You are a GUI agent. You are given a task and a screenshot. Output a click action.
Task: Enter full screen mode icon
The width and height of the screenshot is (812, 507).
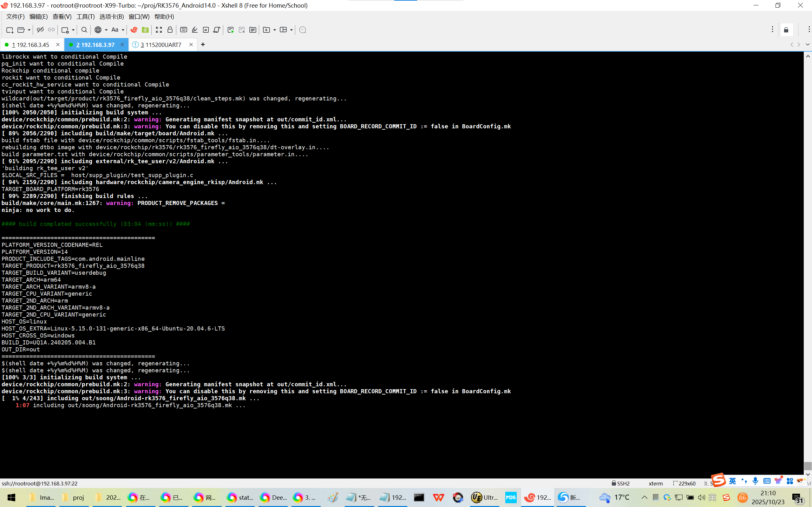(x=159, y=30)
